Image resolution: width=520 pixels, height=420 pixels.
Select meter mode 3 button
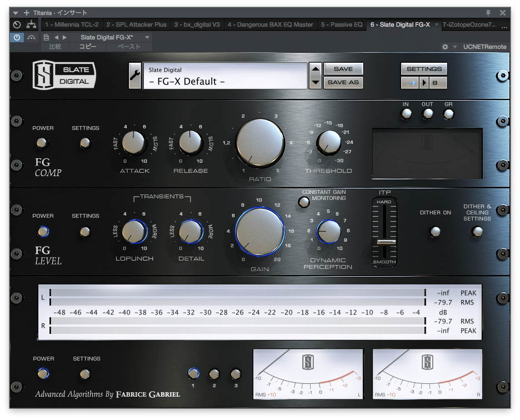236,374
